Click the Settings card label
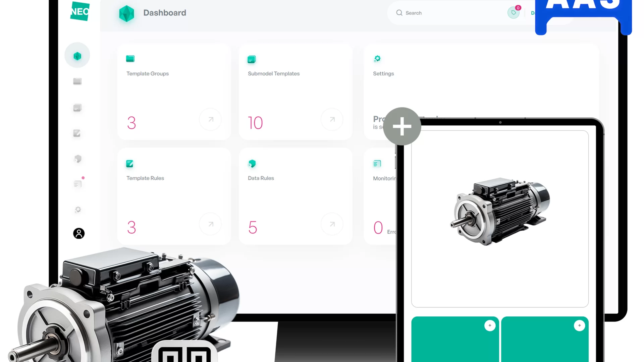 pos(383,73)
